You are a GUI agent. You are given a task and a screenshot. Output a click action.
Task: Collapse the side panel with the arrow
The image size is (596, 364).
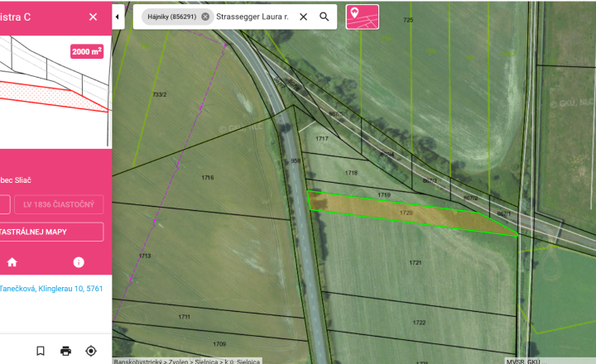click(118, 17)
